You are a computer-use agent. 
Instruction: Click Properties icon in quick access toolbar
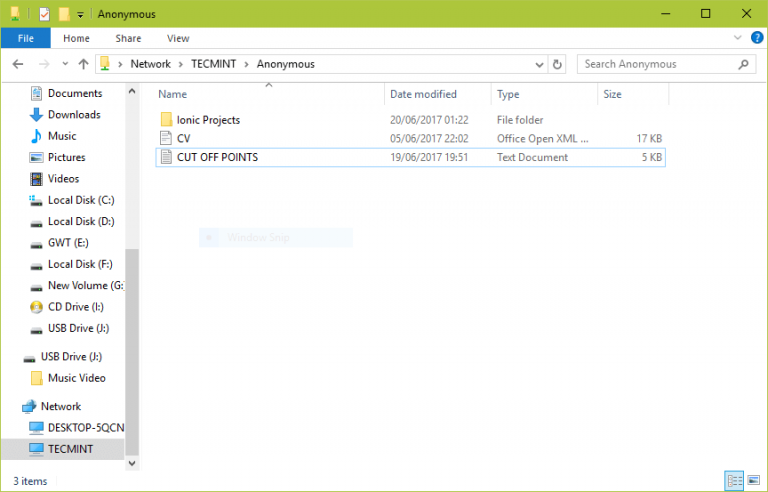[x=44, y=14]
